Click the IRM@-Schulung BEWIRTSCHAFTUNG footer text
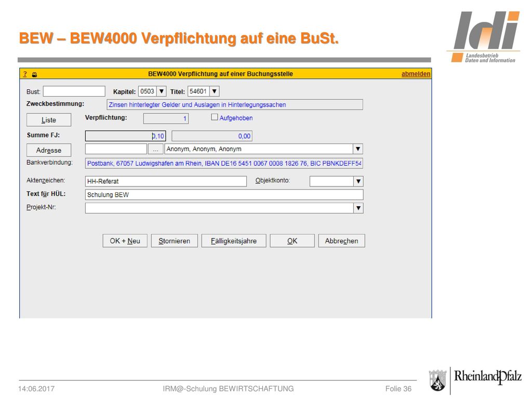Viewport: 532px width, 399px height. pos(228,389)
